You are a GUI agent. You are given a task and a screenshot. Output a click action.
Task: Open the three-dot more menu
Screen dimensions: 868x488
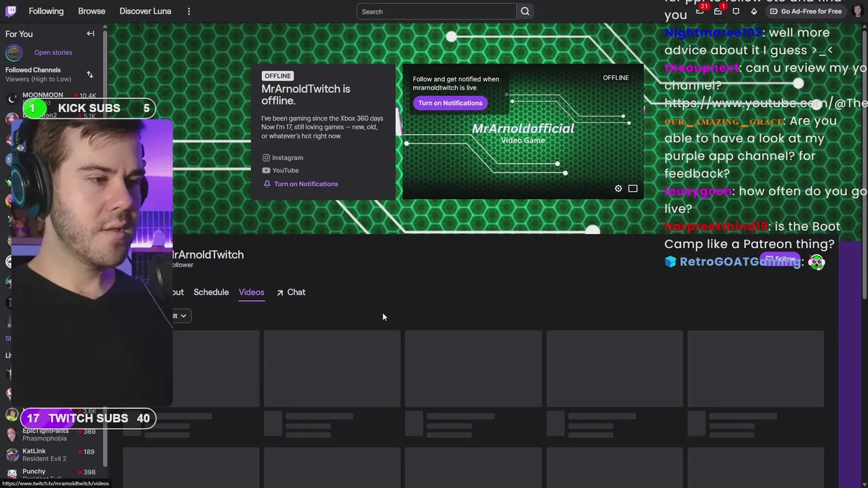[x=189, y=11]
